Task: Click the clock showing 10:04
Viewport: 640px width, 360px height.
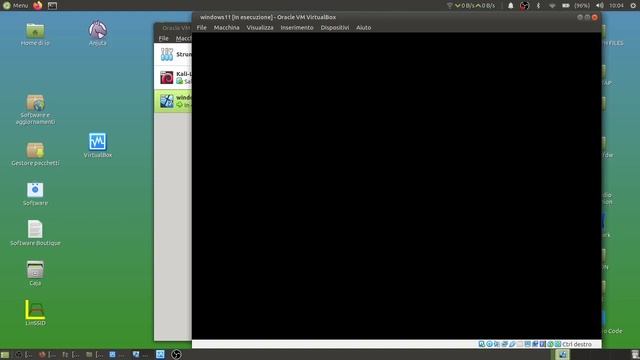Action: tap(616, 6)
